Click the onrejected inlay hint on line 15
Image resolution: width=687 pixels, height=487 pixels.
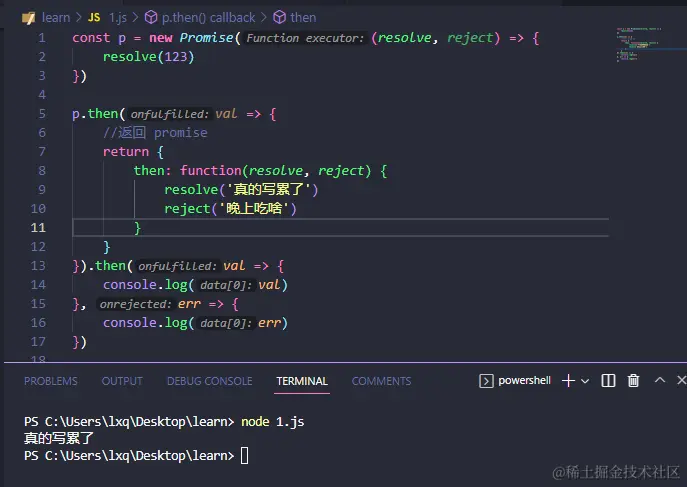pos(135,304)
